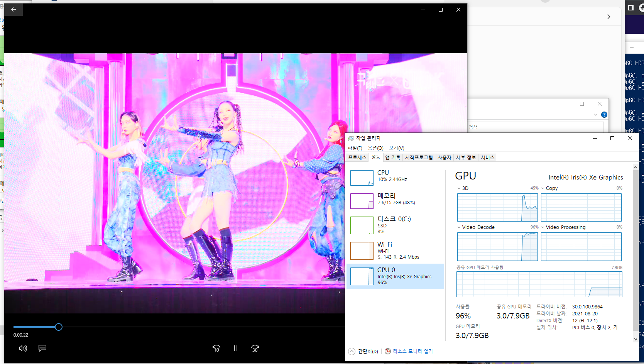
Task: Open the 옵션(O) menu in Task Manager
Action: [375, 148]
